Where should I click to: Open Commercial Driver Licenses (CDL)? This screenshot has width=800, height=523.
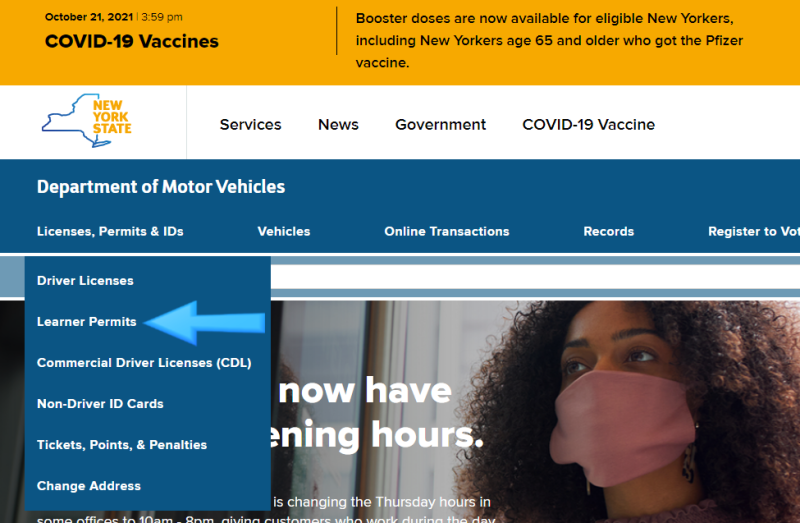(144, 363)
